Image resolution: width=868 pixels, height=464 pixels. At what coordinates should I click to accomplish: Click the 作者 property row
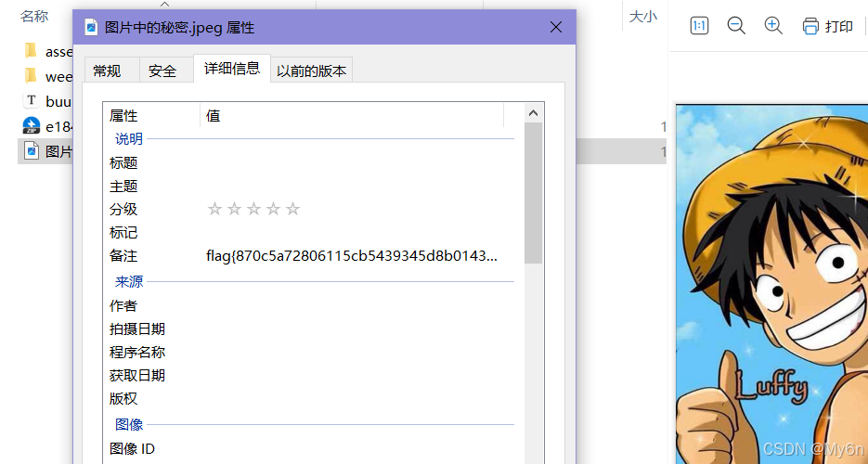click(x=312, y=306)
